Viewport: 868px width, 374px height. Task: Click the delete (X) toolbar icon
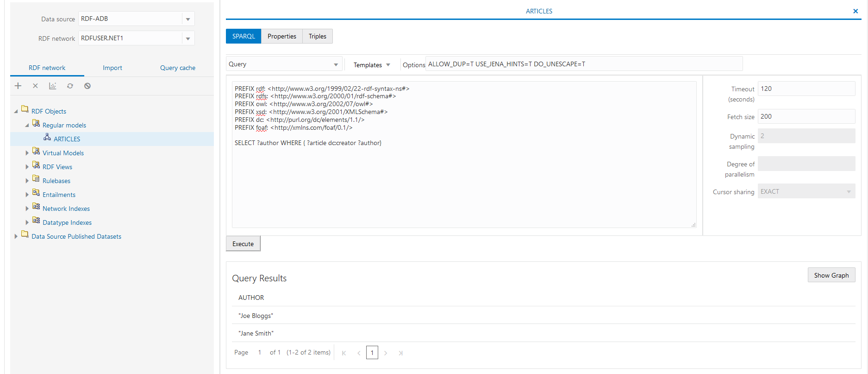click(x=35, y=86)
